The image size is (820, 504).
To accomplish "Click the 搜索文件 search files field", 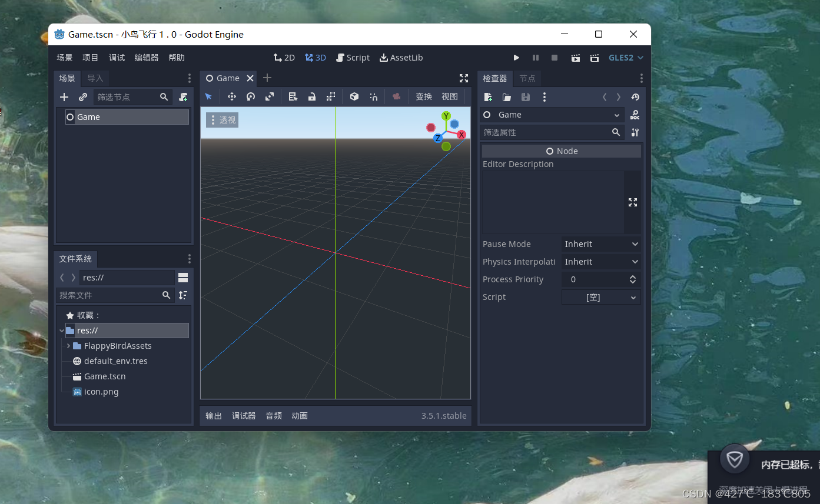I will coord(115,295).
